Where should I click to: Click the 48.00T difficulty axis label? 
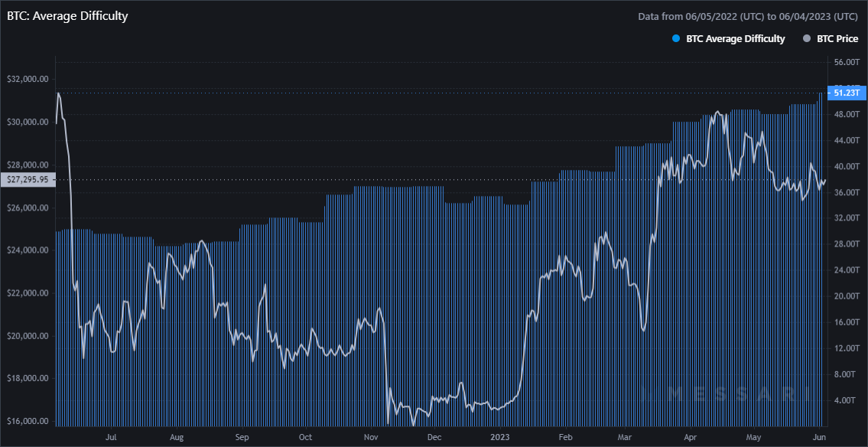coord(847,114)
